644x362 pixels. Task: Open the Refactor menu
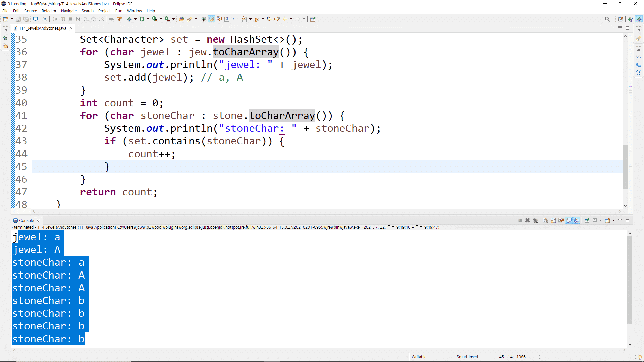point(49,11)
